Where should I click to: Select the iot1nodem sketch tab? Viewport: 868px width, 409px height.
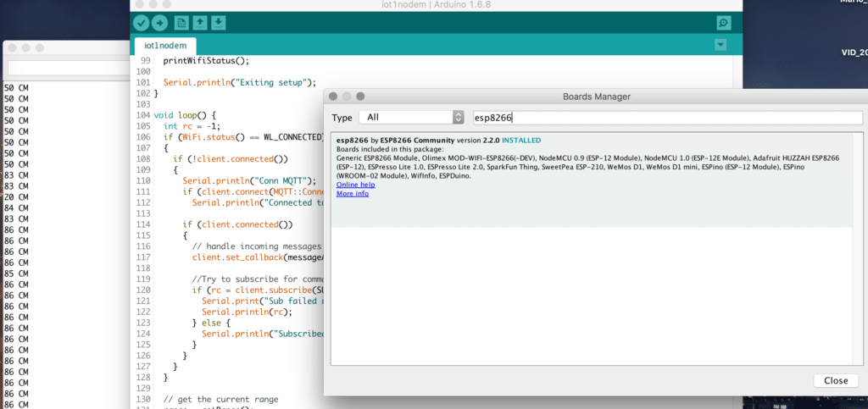[165, 46]
